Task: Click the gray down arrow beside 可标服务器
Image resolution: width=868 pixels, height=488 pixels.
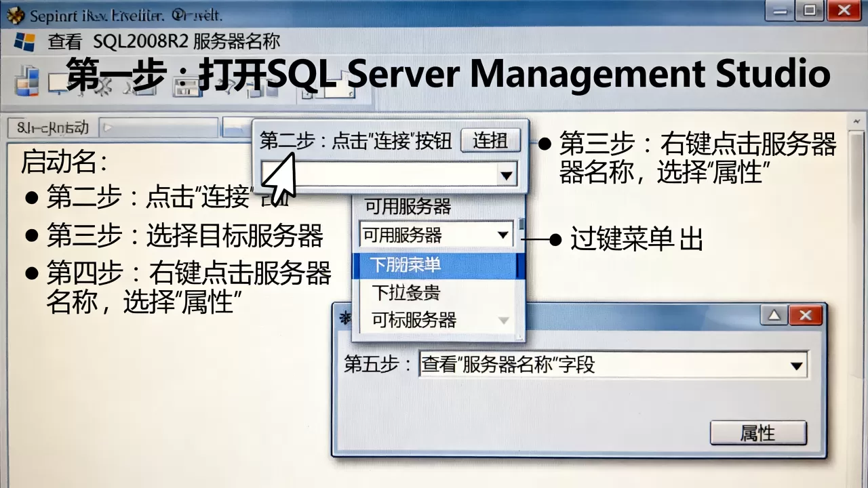Action: coord(504,321)
